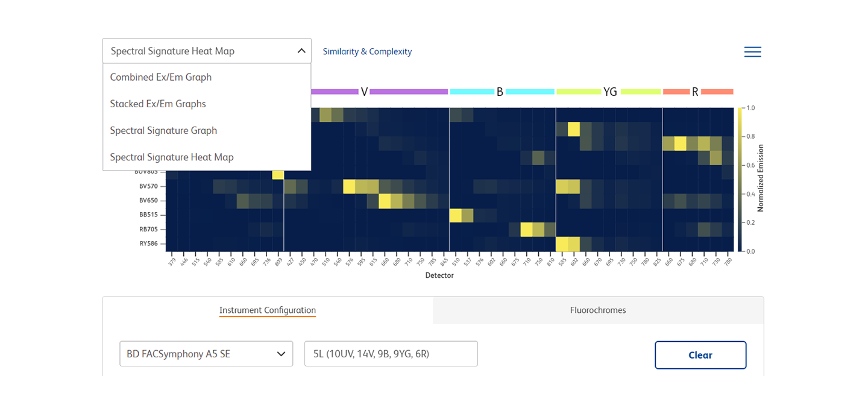Click the 5L laser configuration field
This screenshot has height=405, width=868.
[x=391, y=354]
